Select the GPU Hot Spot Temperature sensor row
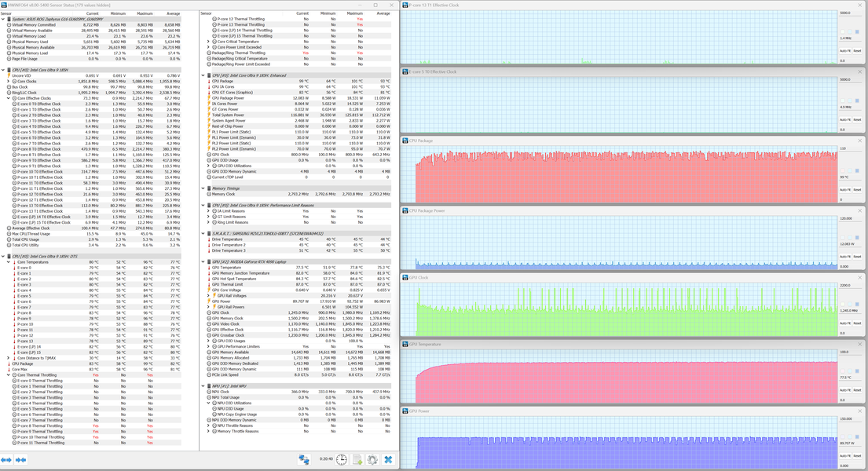Image resolution: width=868 pixels, height=471 pixels. pos(299,279)
